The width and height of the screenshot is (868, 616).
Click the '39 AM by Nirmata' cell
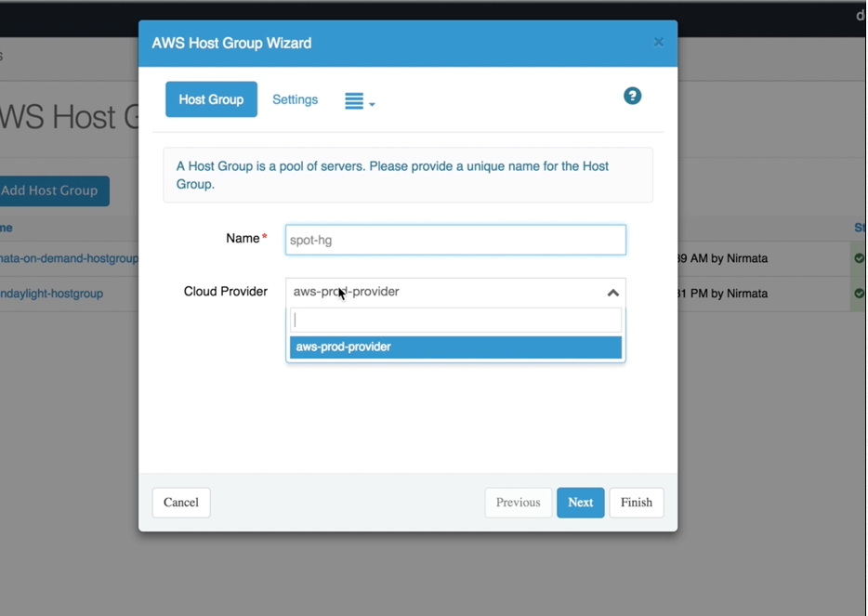click(722, 258)
